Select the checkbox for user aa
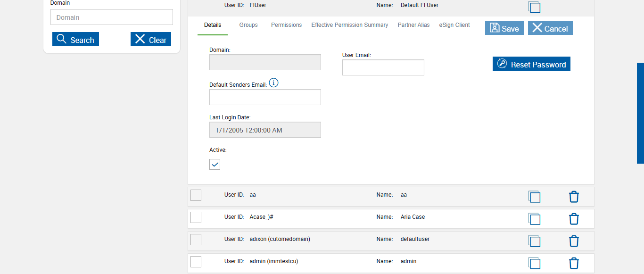 coord(196,195)
